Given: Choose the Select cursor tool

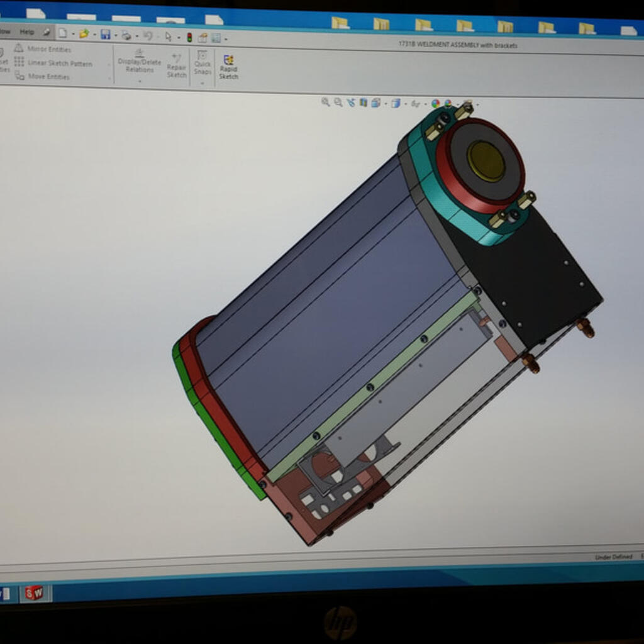Looking at the screenshot, I should click(x=168, y=37).
